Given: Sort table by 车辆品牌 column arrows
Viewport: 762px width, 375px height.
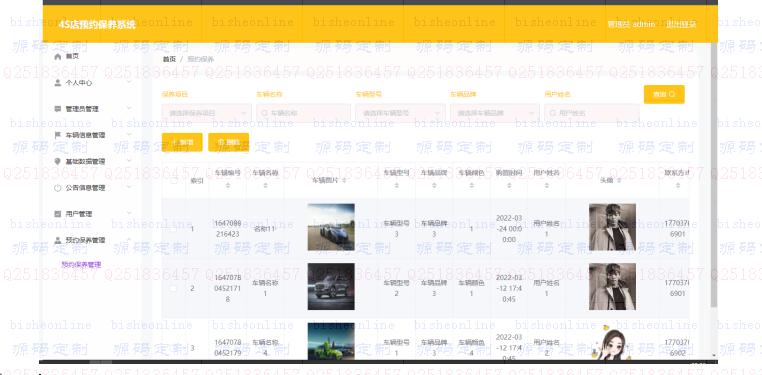Looking at the screenshot, I should [x=433, y=185].
